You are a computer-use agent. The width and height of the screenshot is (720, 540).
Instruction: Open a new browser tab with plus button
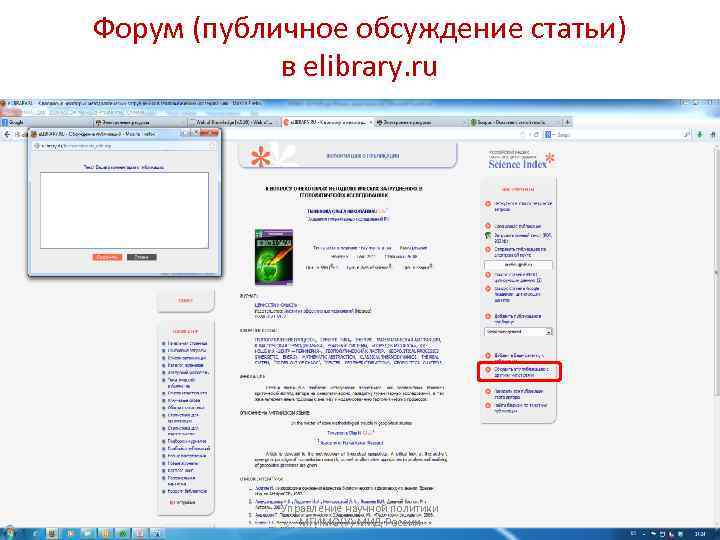[568, 122]
